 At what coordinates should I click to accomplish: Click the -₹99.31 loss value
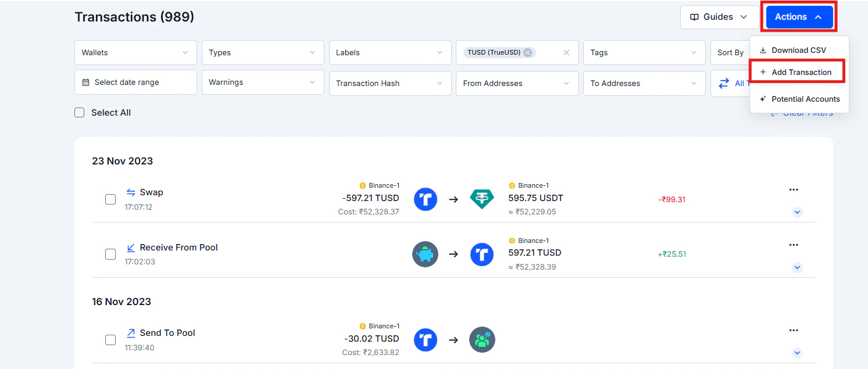(671, 199)
